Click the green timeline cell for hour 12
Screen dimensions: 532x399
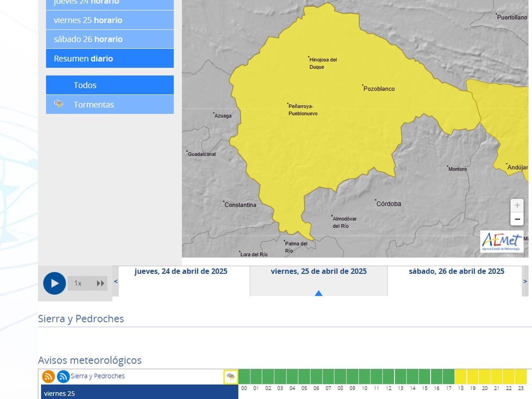click(x=388, y=376)
